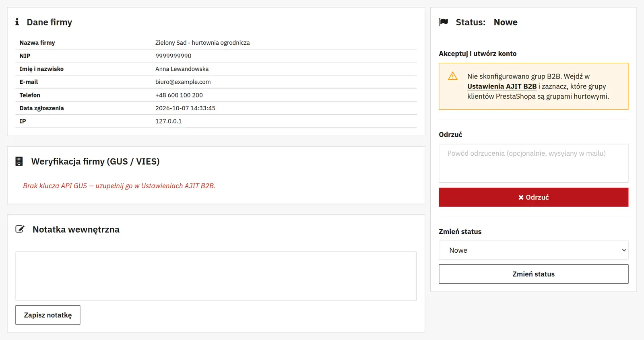Click the Data zgłoszenia row label

(42, 108)
